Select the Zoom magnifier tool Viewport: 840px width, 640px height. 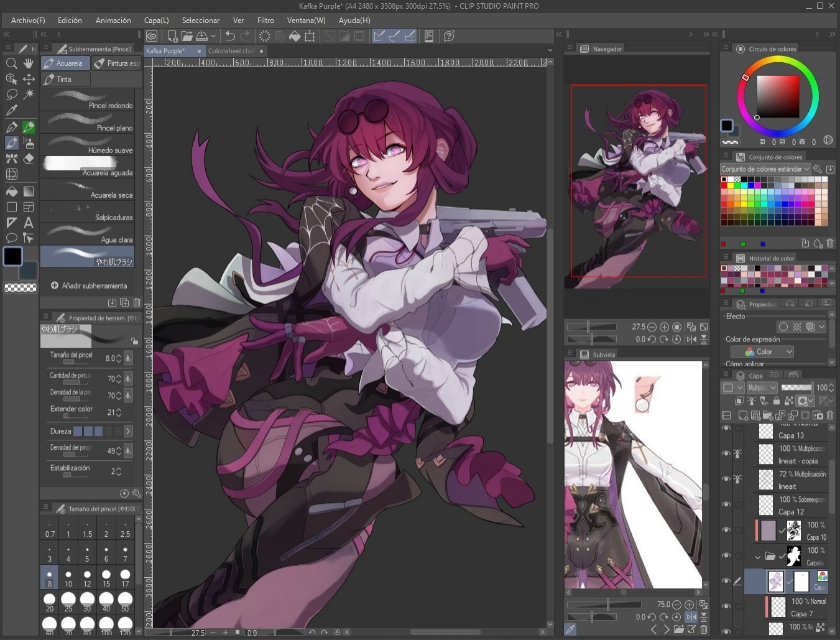[11, 63]
